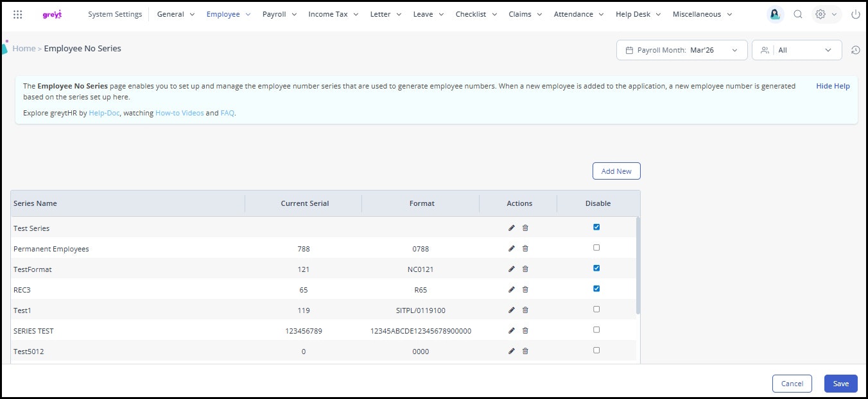Click pencil icon for SERIES TEST
Viewport: 868px width, 399px height.
512,331
